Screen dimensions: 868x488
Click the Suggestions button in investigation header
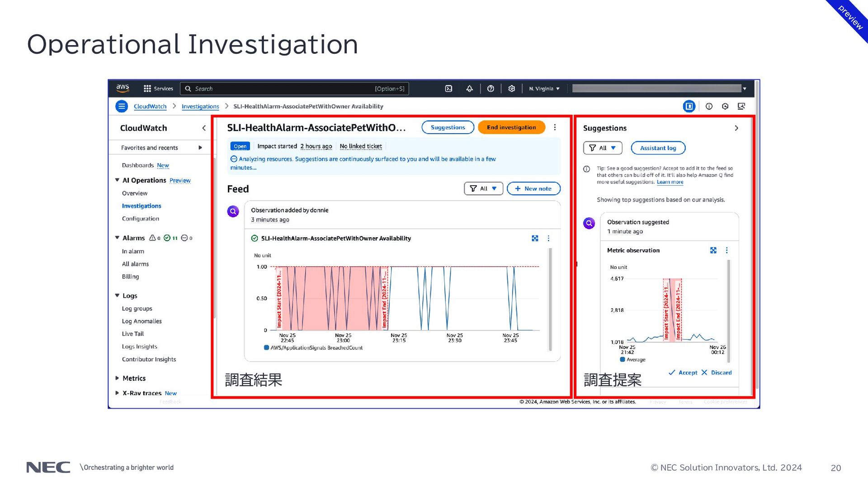point(448,127)
